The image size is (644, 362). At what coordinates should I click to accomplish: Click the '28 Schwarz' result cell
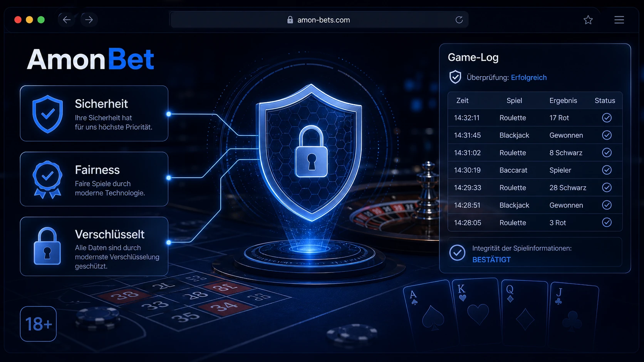coord(568,188)
